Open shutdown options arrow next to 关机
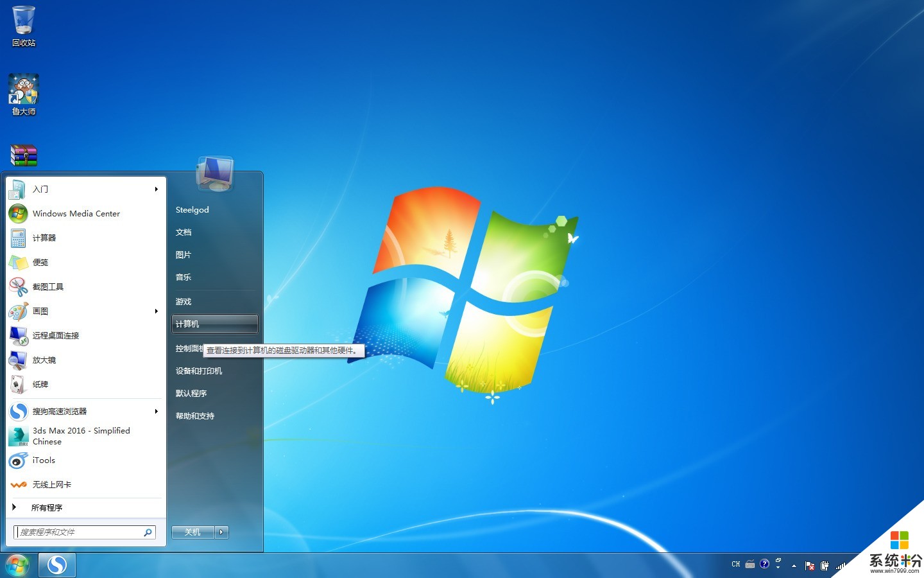 click(222, 532)
